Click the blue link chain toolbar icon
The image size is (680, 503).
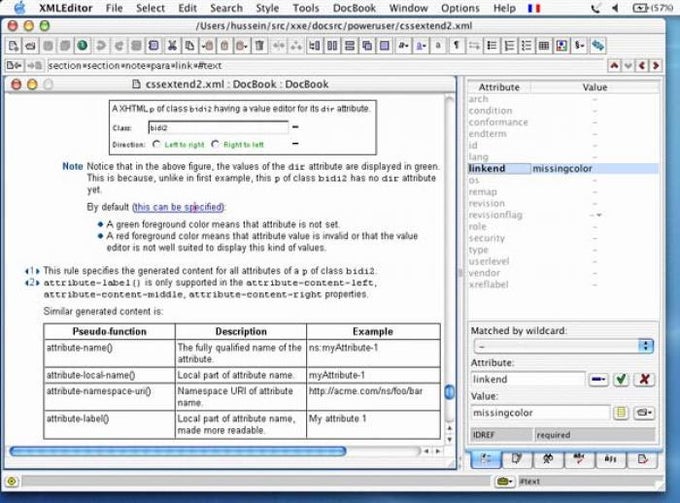(x=598, y=46)
